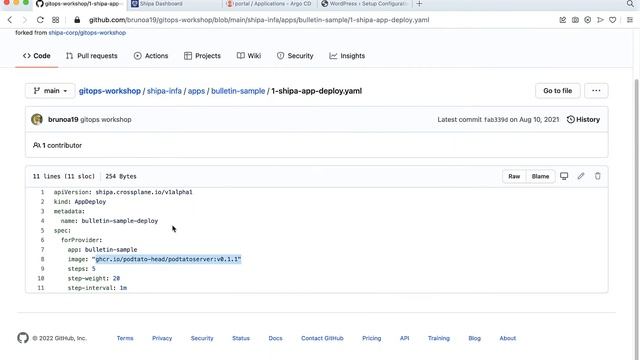Open the main branch selector dropdown
Viewport: 640px width, 360px height.
[x=50, y=91]
